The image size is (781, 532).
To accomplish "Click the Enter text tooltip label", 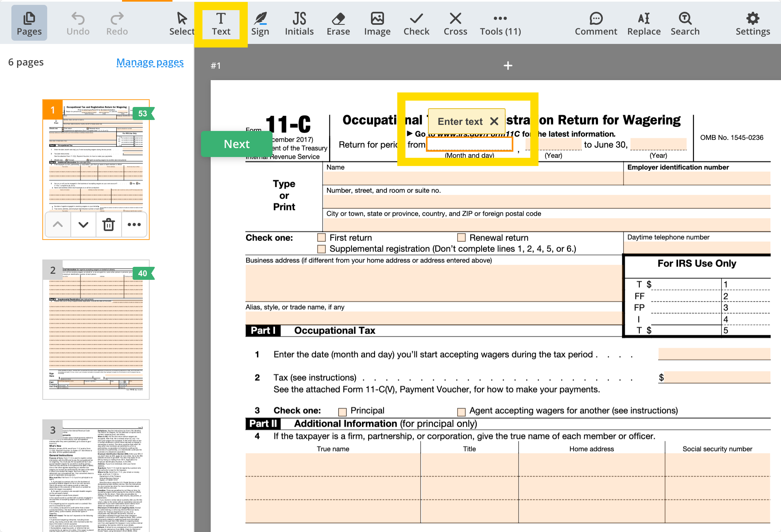I will coord(460,121).
